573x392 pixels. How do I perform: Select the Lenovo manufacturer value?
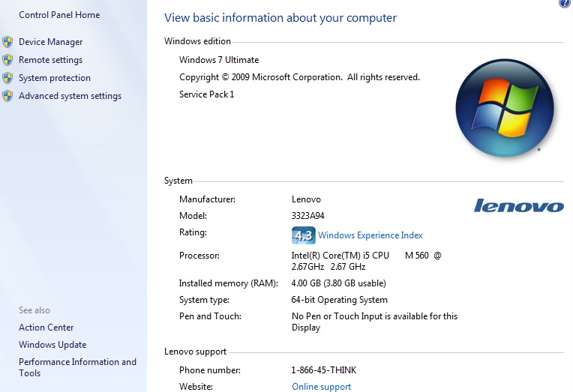point(306,199)
